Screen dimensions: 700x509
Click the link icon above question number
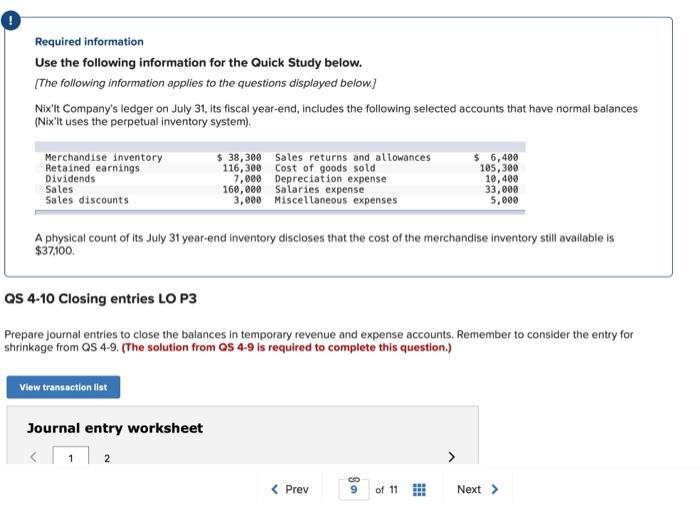click(354, 479)
